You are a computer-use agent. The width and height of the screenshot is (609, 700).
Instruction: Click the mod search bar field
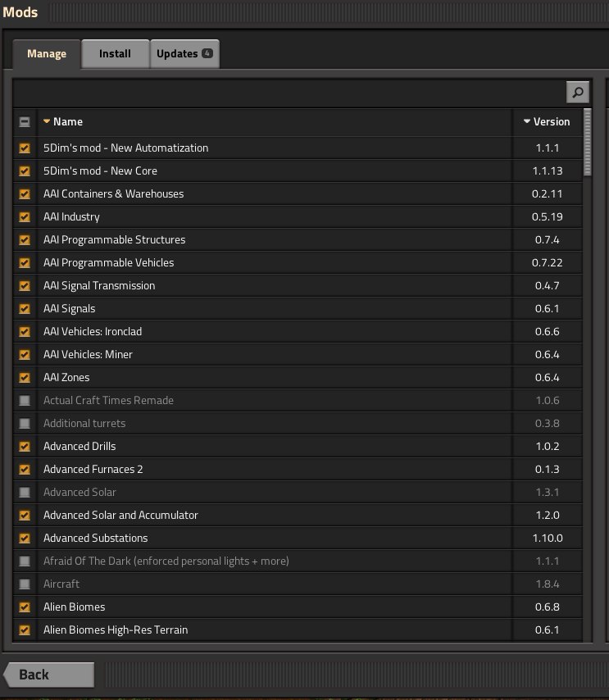coord(289,93)
